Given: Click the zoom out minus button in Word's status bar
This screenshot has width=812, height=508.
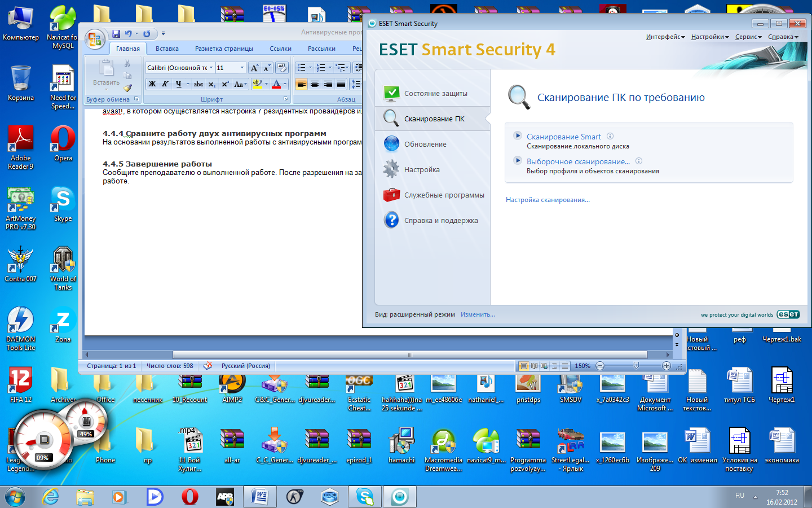Looking at the screenshot, I should (x=600, y=366).
